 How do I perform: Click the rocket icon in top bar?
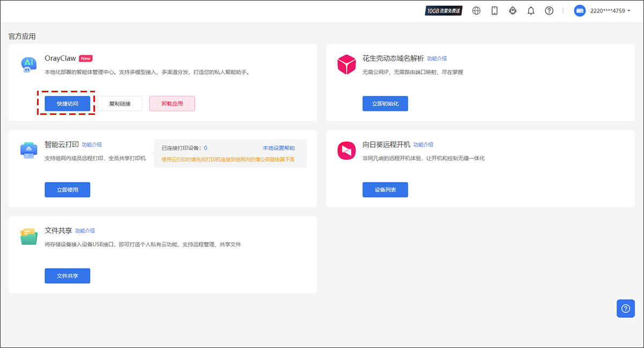(x=513, y=11)
